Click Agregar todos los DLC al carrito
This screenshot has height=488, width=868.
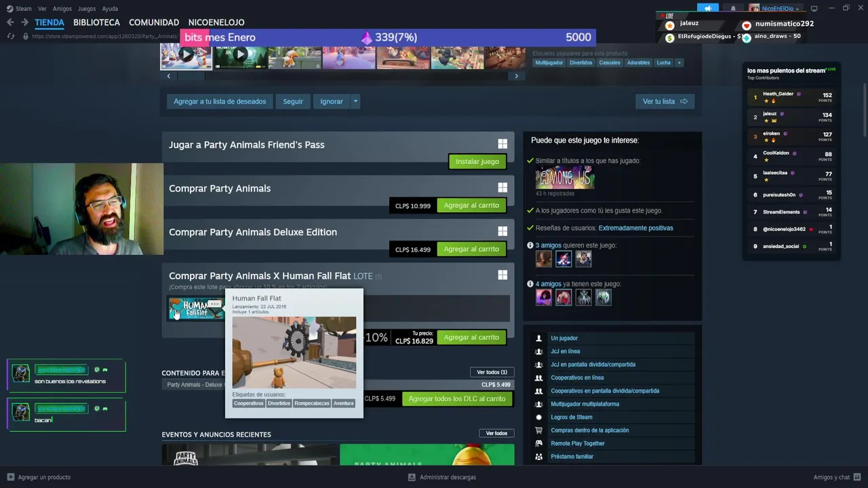(457, 399)
